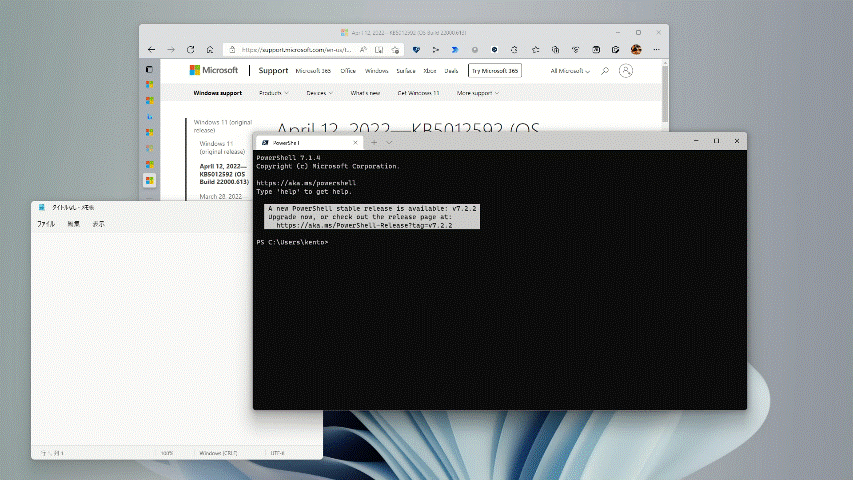Click the browser profile picture icon

click(636, 49)
